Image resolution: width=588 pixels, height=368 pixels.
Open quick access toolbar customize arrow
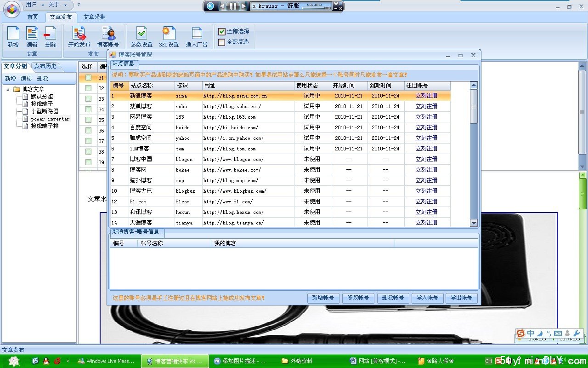79,5
